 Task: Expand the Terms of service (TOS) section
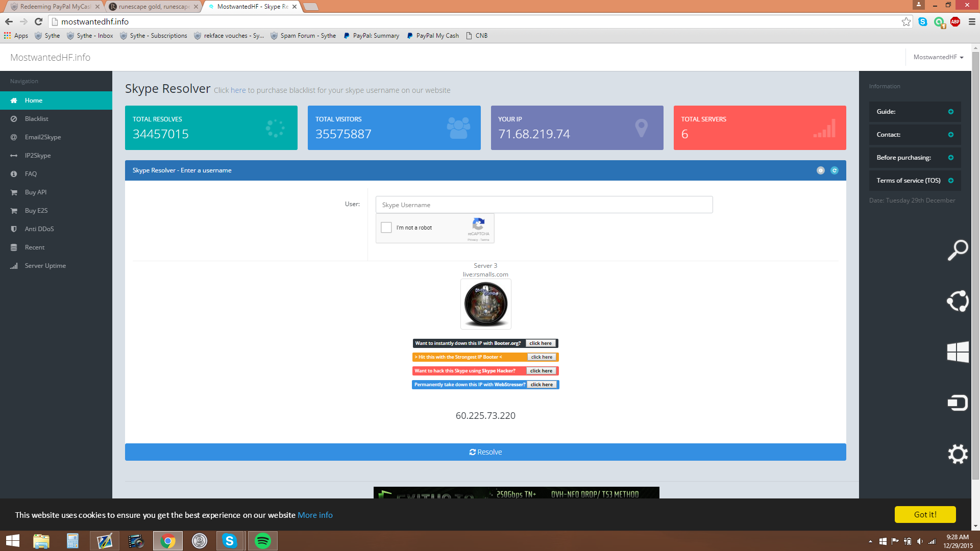point(915,181)
